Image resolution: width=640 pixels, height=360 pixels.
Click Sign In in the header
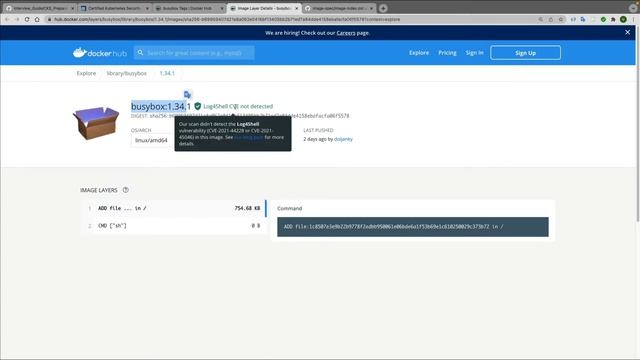coord(474,53)
